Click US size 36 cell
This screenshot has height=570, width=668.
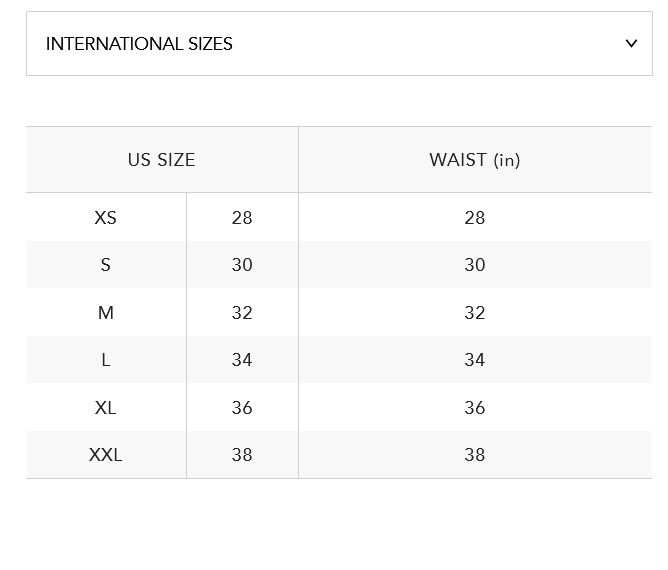pos(242,408)
